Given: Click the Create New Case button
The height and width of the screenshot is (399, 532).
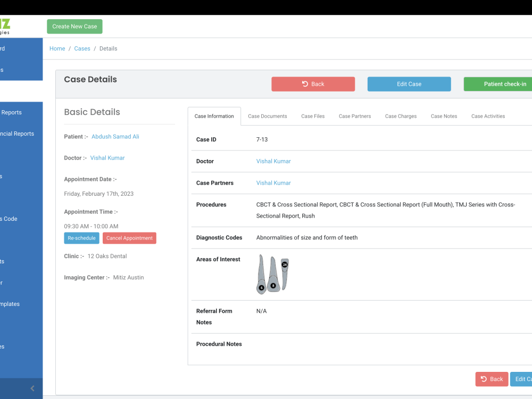Looking at the screenshot, I should 74,26.
